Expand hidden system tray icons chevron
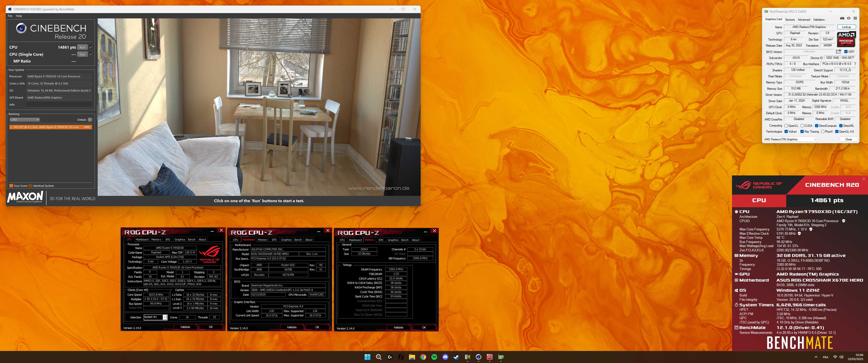The height and width of the screenshot is (363, 868). click(x=816, y=357)
